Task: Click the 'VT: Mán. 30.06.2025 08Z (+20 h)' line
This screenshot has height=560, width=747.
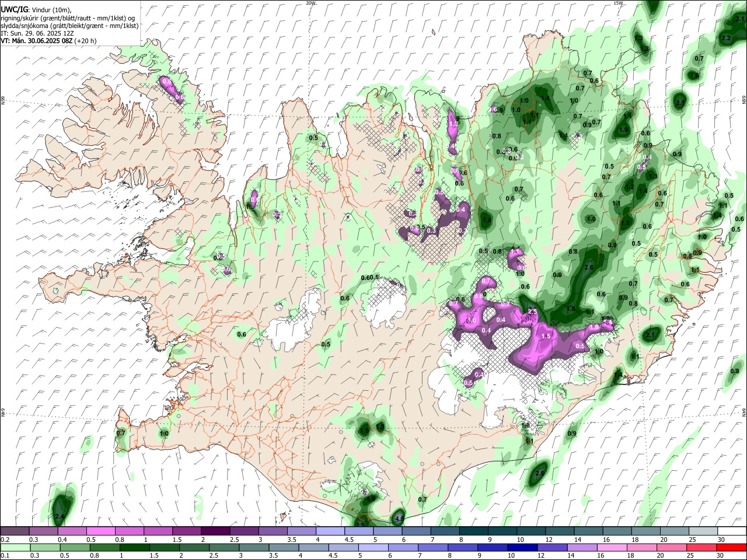Action: pyautogui.click(x=48, y=41)
